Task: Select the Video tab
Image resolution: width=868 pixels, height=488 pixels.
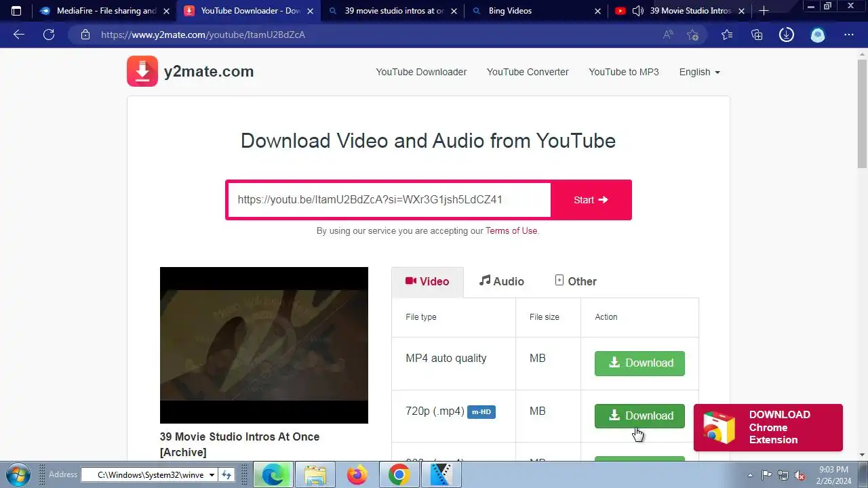Action: coord(427,281)
